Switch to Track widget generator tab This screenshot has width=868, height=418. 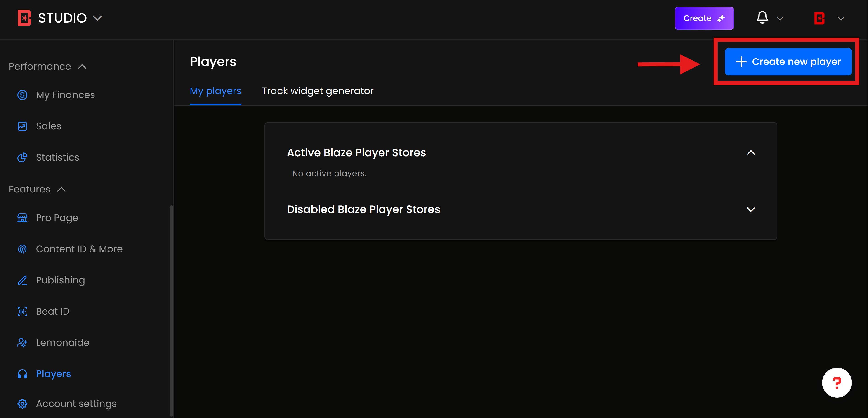[x=317, y=91]
